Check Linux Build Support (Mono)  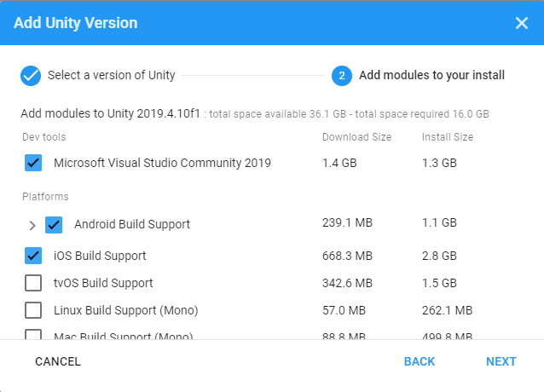coord(33,310)
